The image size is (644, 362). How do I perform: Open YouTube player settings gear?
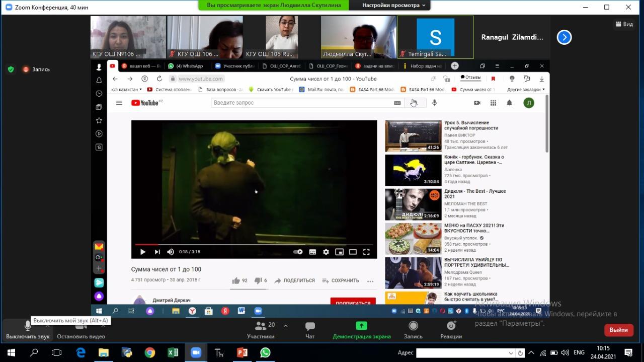click(326, 252)
